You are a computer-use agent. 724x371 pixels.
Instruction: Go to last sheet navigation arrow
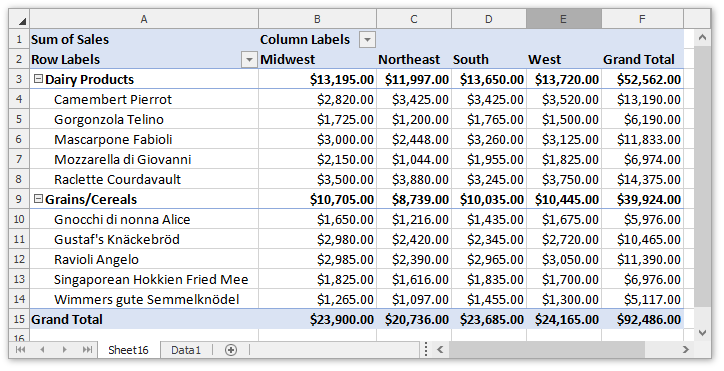[x=87, y=350]
